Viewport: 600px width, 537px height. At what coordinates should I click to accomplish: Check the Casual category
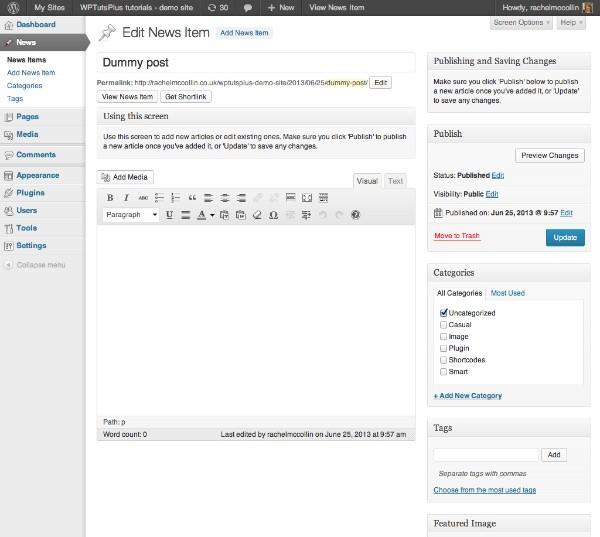pyautogui.click(x=443, y=325)
